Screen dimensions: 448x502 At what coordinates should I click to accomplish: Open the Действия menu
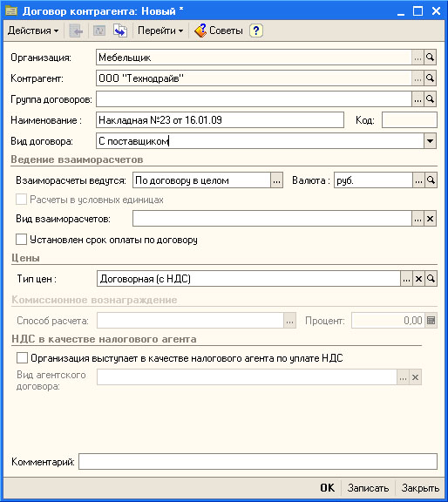33,31
